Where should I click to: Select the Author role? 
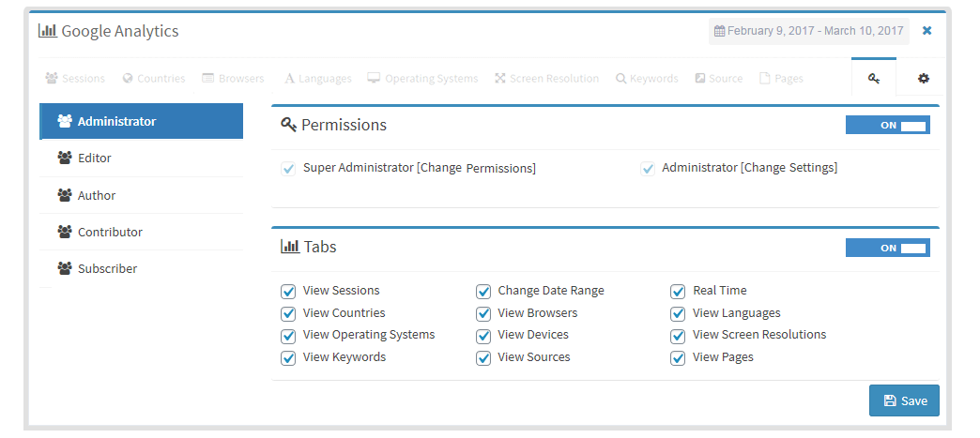pos(141,196)
